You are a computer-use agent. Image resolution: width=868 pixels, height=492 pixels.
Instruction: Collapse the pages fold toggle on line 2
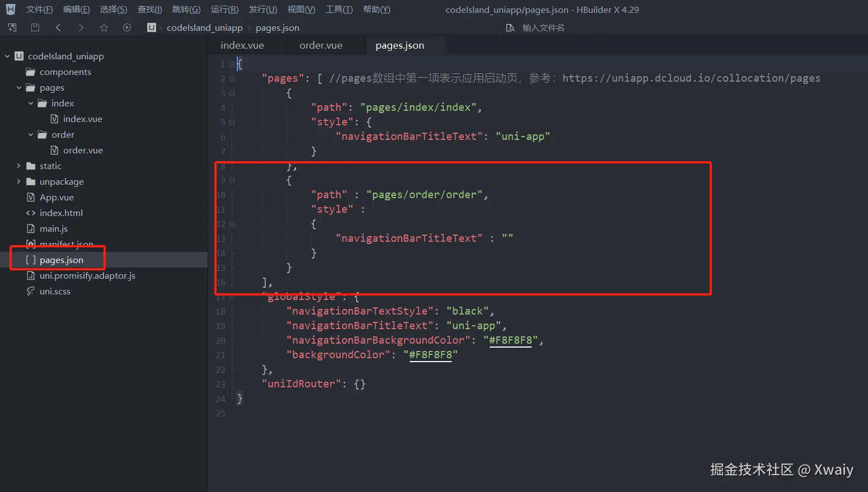pos(231,78)
